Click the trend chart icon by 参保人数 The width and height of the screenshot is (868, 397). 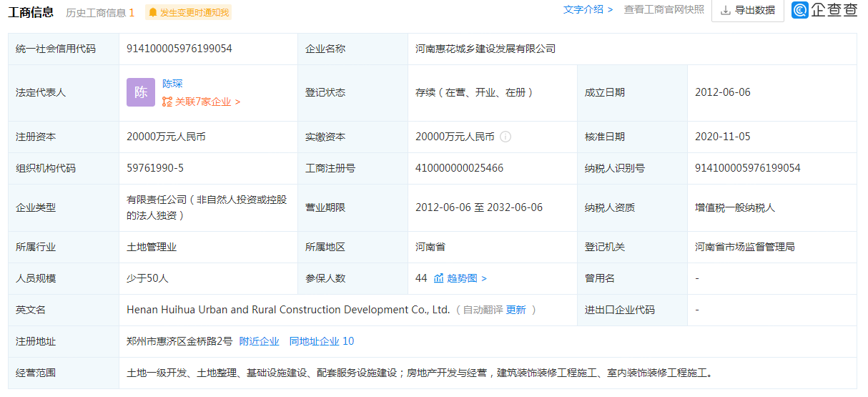tap(439, 278)
